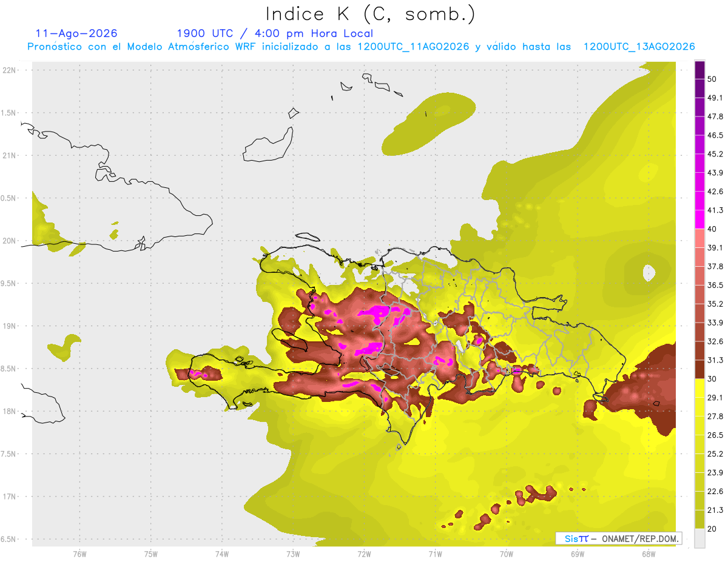The image size is (728, 562).
Task: Click the legend value '47.8'
Action: (x=715, y=117)
